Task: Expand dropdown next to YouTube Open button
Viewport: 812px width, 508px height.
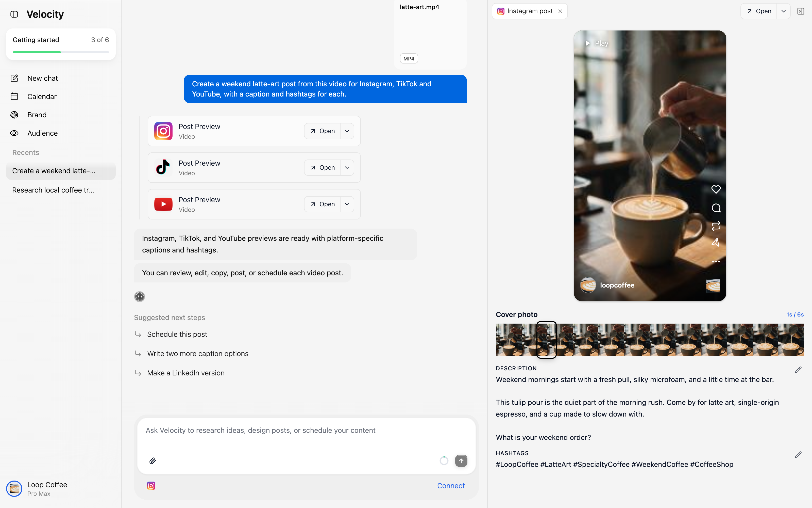Action: 347,204
